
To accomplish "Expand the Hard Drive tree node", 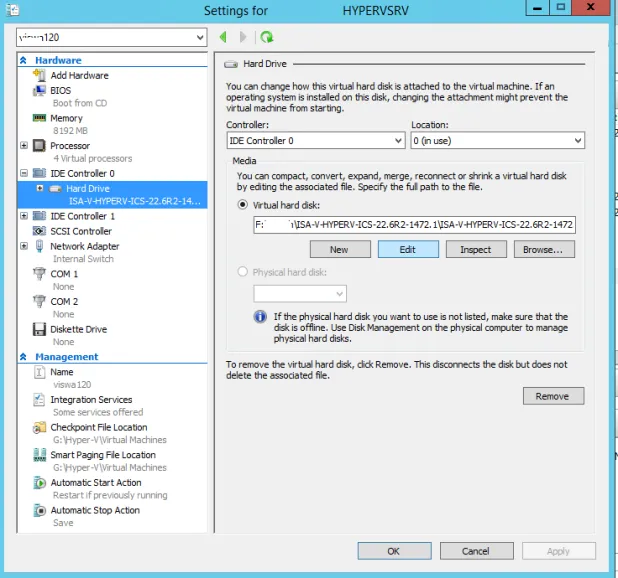I will tap(40, 188).
